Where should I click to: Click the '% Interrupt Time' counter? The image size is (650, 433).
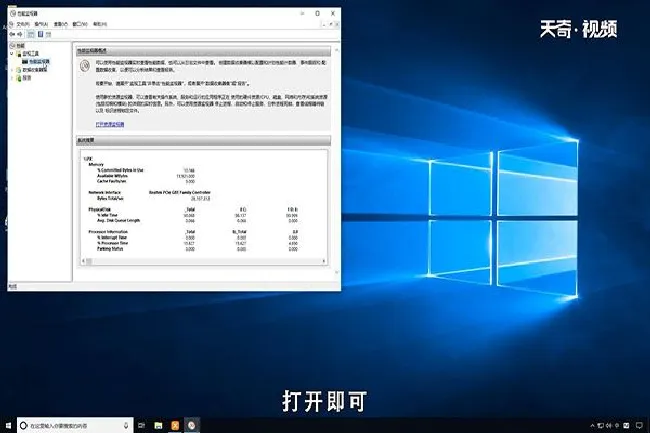click(x=112, y=238)
